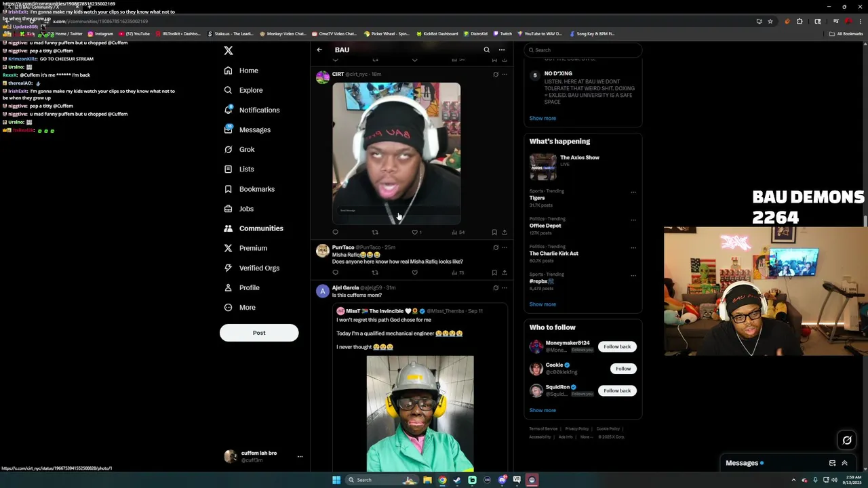
Task: Click the X search input field
Action: tap(583, 50)
